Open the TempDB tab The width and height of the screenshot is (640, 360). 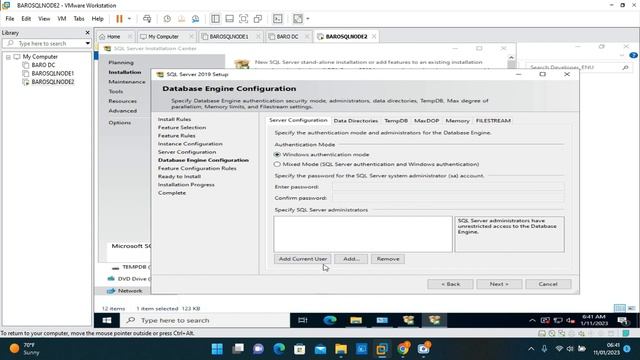coord(396,121)
